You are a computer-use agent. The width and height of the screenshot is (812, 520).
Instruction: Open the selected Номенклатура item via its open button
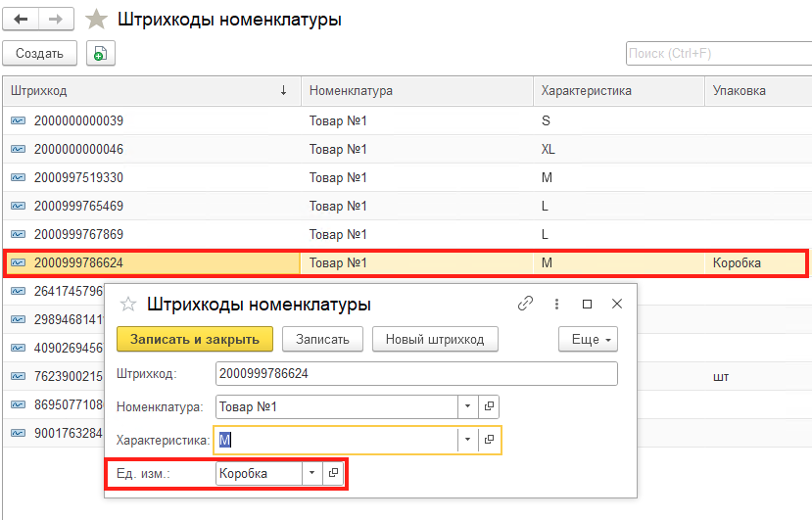(489, 406)
